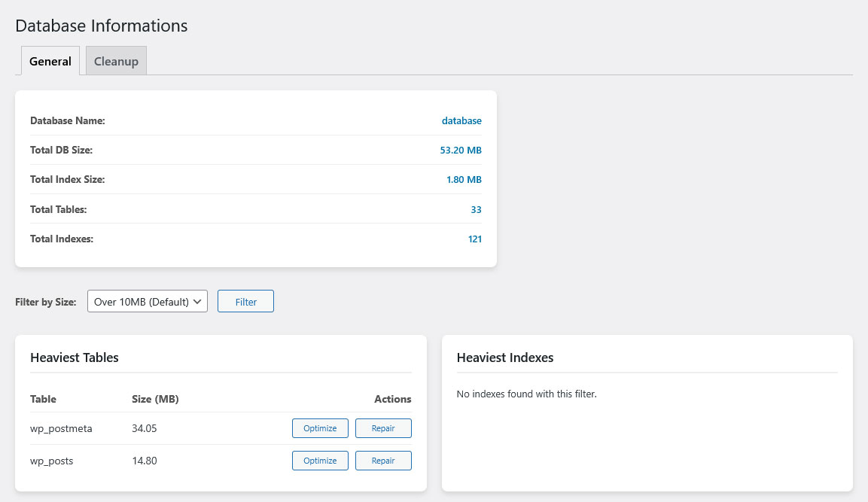Click the 'database' name value
Image resolution: width=868 pixels, height=502 pixels.
461,120
